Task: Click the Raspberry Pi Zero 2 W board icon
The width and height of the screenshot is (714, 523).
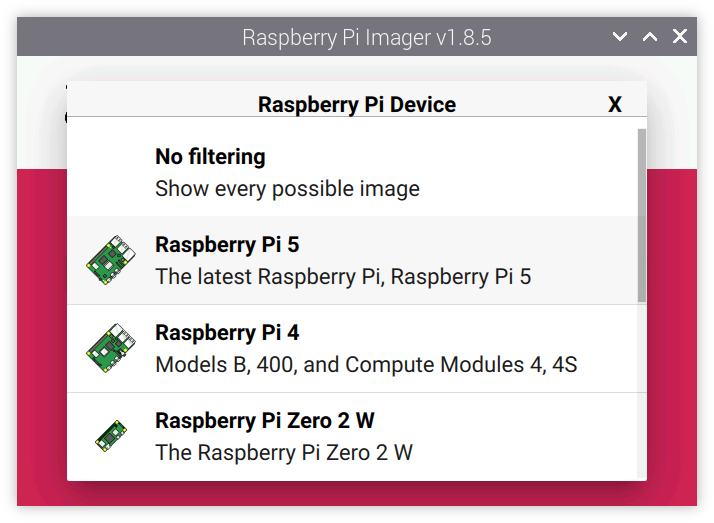Action: point(111,436)
